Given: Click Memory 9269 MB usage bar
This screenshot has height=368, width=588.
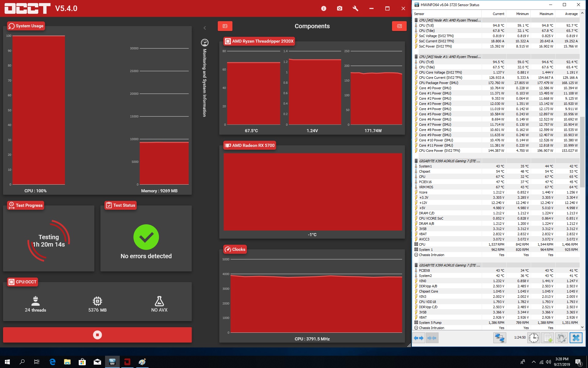Looking at the screenshot, I should (x=164, y=163).
